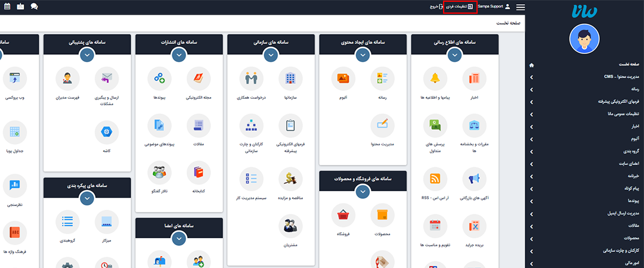Click the مجله الکترونیکی (E-magazine) icon

pyautogui.click(x=199, y=79)
